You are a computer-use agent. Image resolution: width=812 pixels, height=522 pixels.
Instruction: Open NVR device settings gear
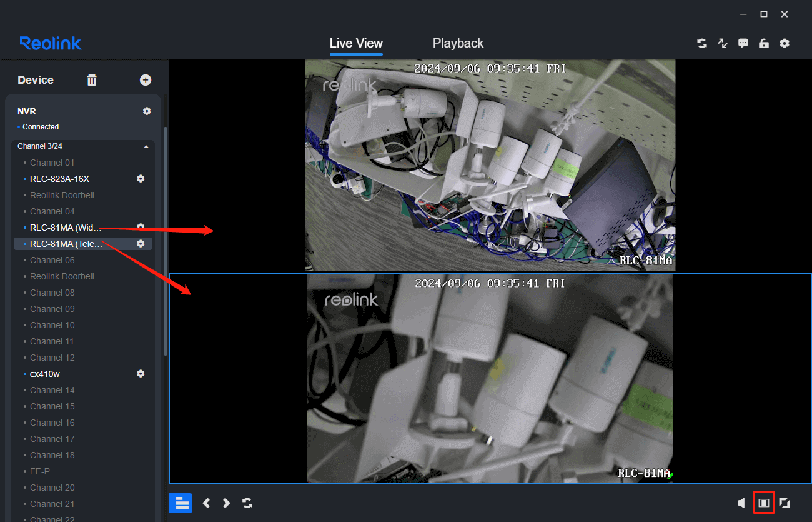147,111
